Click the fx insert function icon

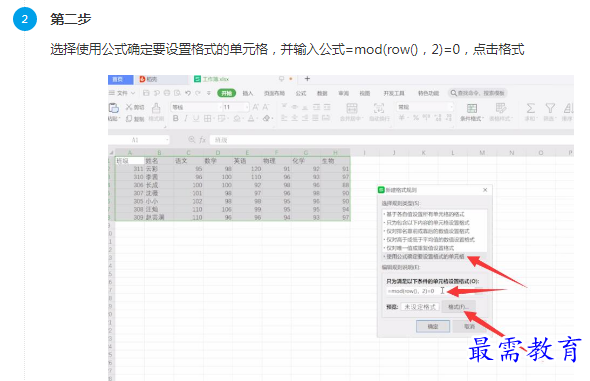click(202, 140)
